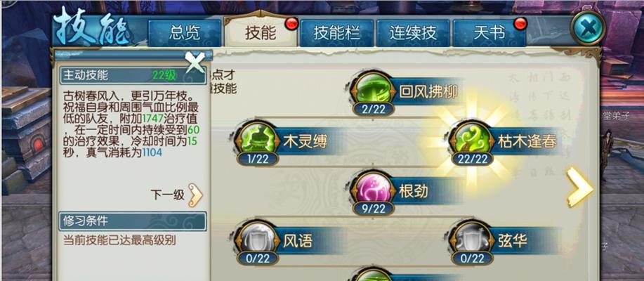This screenshot has width=644, height=281.
Task: Select the locked 风语 skill icon
Action: [x=258, y=239]
